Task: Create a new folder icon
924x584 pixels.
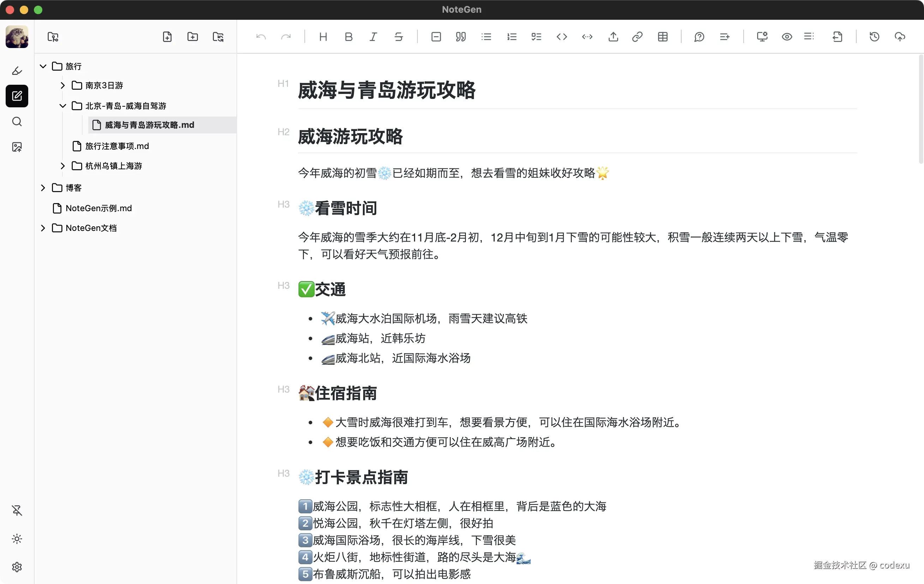Action: pyautogui.click(x=193, y=37)
